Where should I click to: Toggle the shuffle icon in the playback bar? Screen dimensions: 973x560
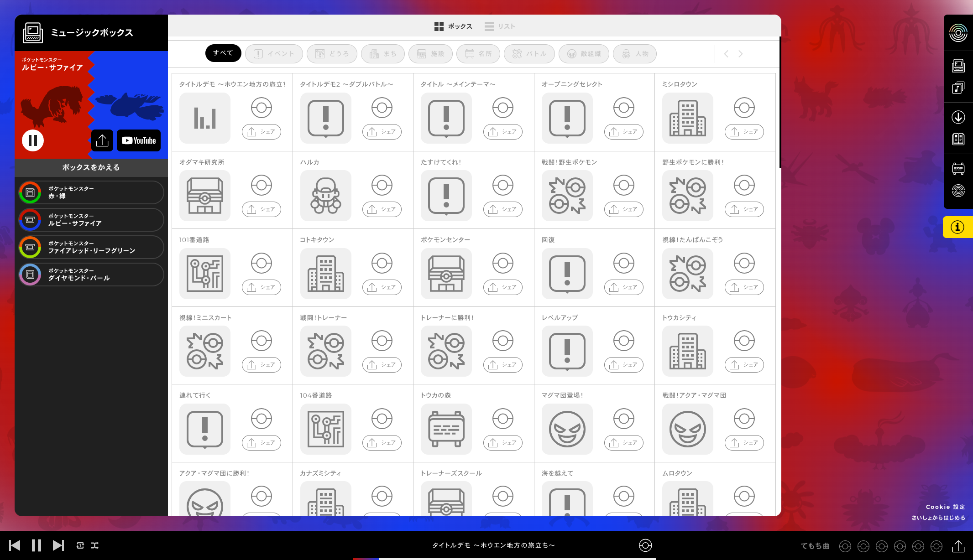pyautogui.click(x=95, y=545)
